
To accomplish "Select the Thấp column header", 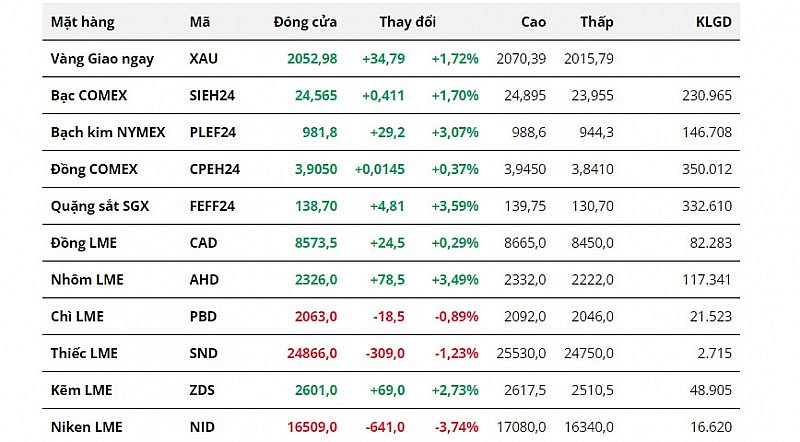I will point(596,21).
